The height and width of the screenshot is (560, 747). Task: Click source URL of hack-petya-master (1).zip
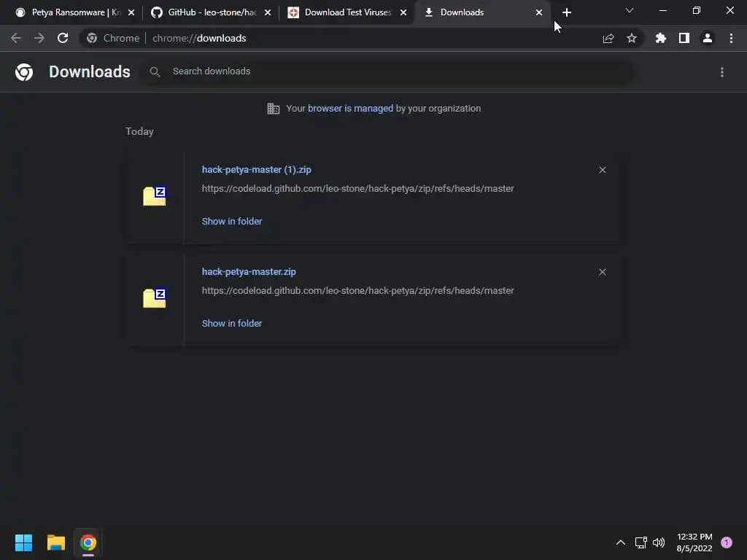tap(357, 189)
